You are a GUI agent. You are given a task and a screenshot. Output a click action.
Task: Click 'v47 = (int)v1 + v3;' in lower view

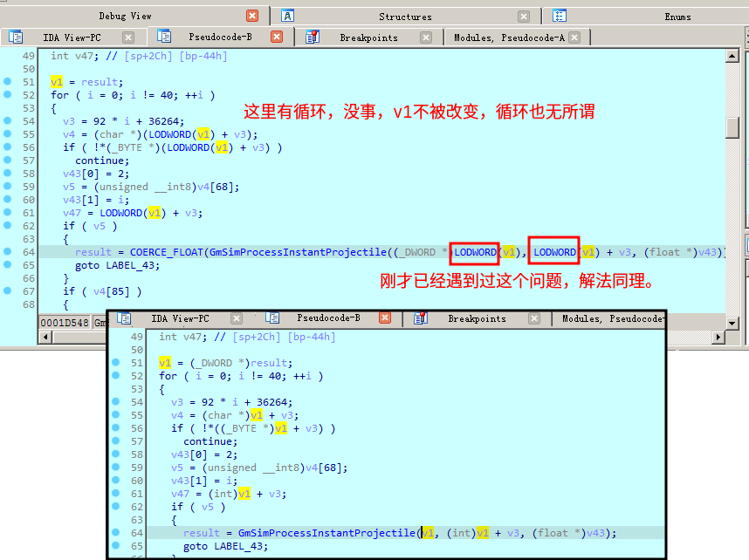229,494
